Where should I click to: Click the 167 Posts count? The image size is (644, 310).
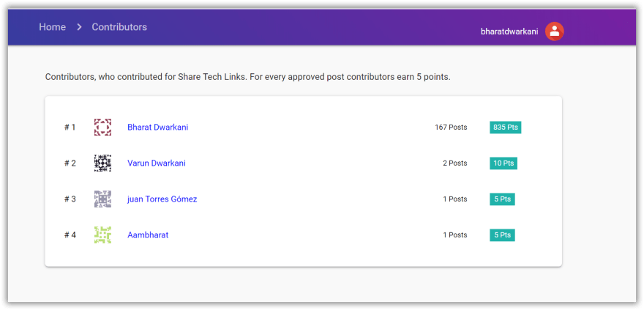click(451, 128)
